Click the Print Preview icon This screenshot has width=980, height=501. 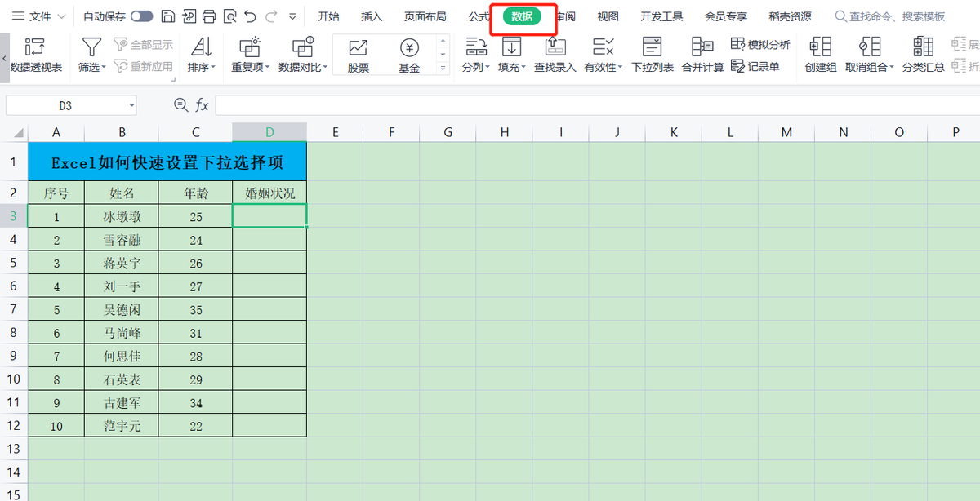click(x=229, y=16)
